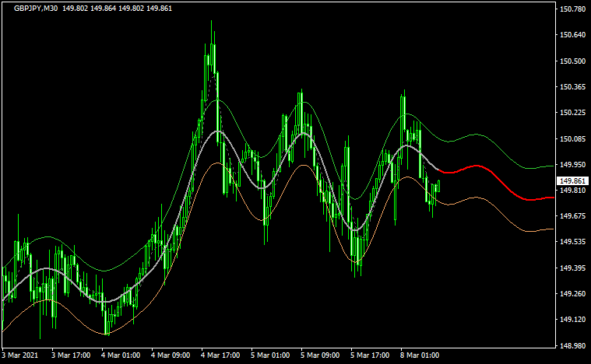Click the 148.980 price axis label

point(572,345)
